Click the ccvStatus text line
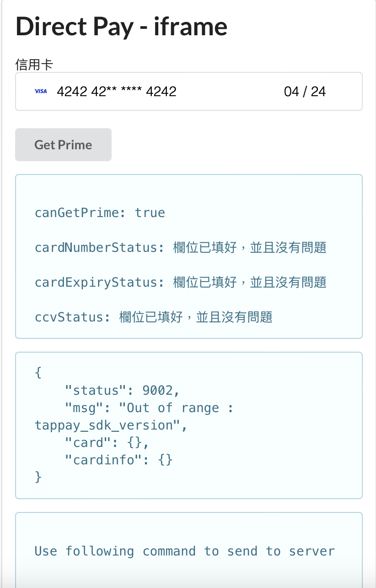 tap(154, 317)
